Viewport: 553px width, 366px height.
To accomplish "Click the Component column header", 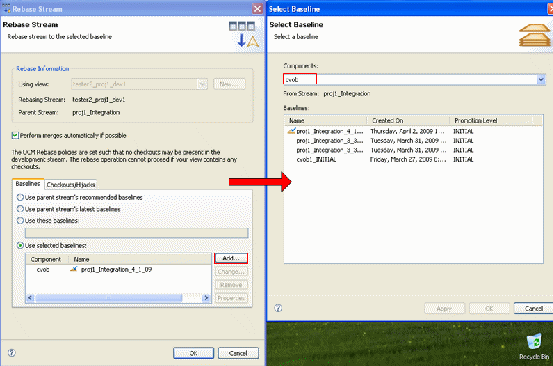I will tap(47, 259).
